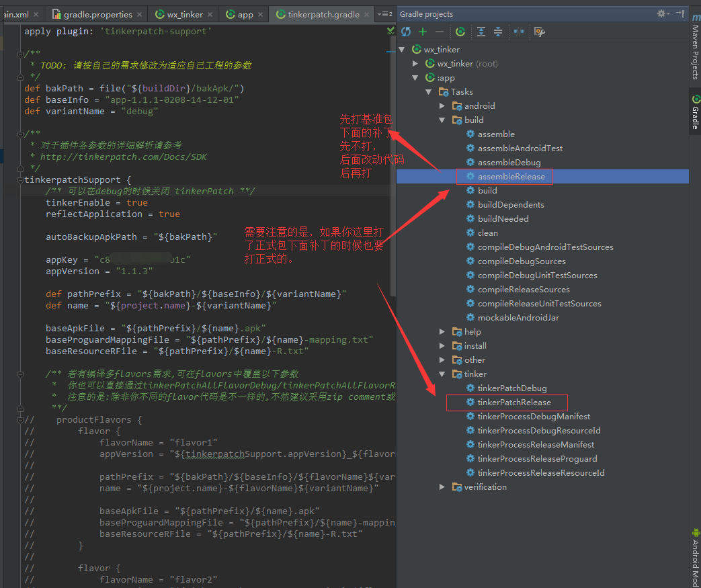Expand the other task group
The width and height of the screenshot is (701, 588).
pos(442,360)
